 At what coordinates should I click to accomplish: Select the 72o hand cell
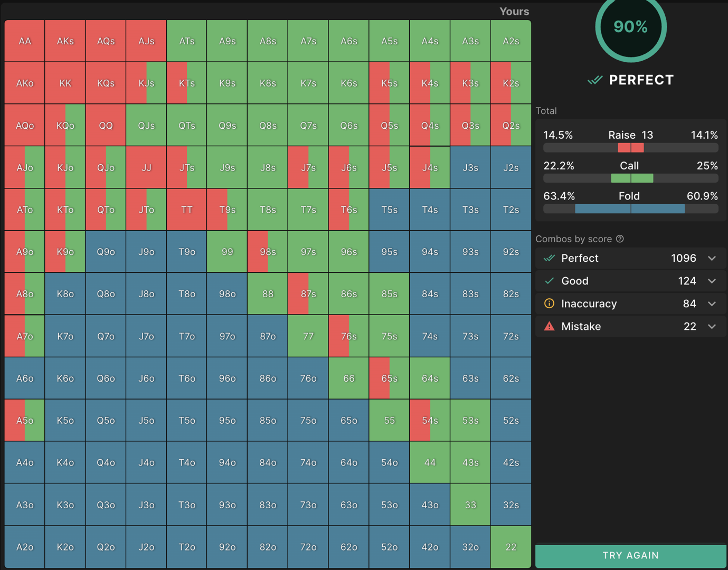308,547
